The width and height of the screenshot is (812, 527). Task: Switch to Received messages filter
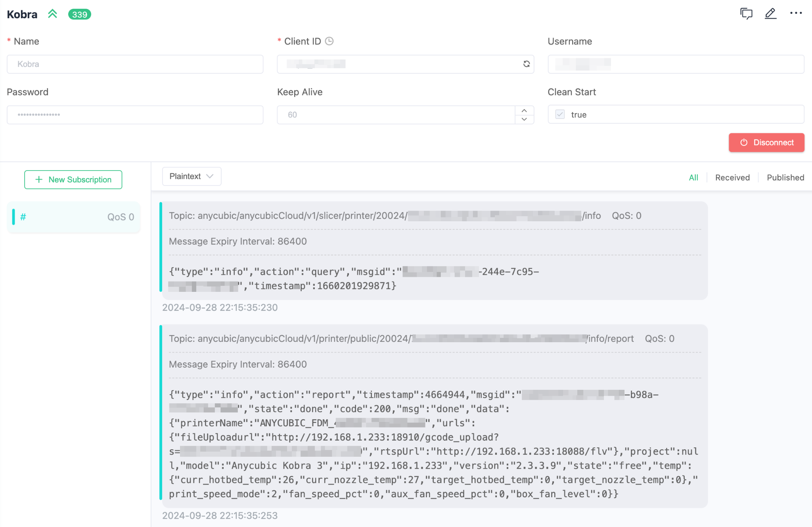click(732, 178)
